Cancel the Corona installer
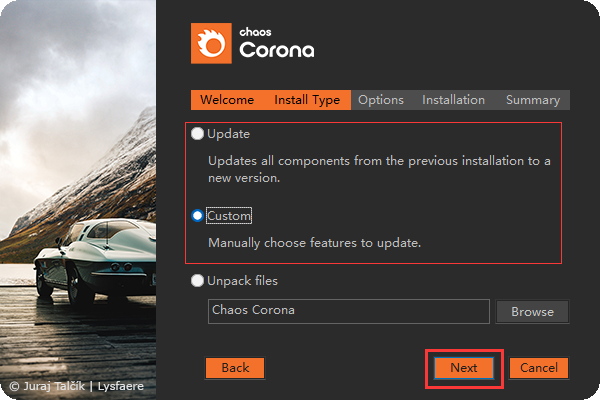The height and width of the screenshot is (400, 600). point(539,368)
